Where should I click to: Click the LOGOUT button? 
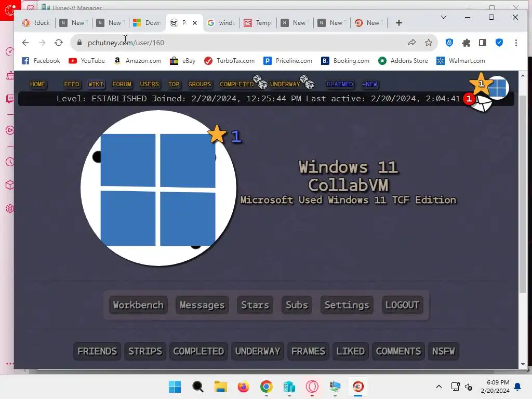click(x=403, y=305)
